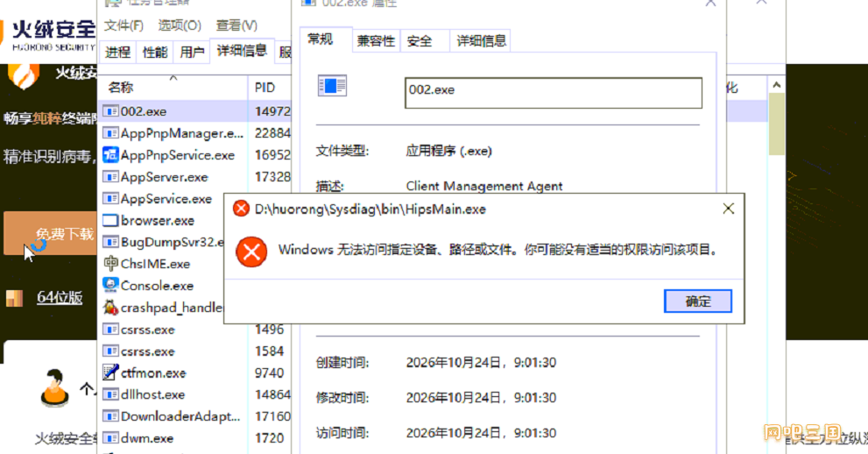Open the 文件(F) menu in Task Manager

point(124,25)
